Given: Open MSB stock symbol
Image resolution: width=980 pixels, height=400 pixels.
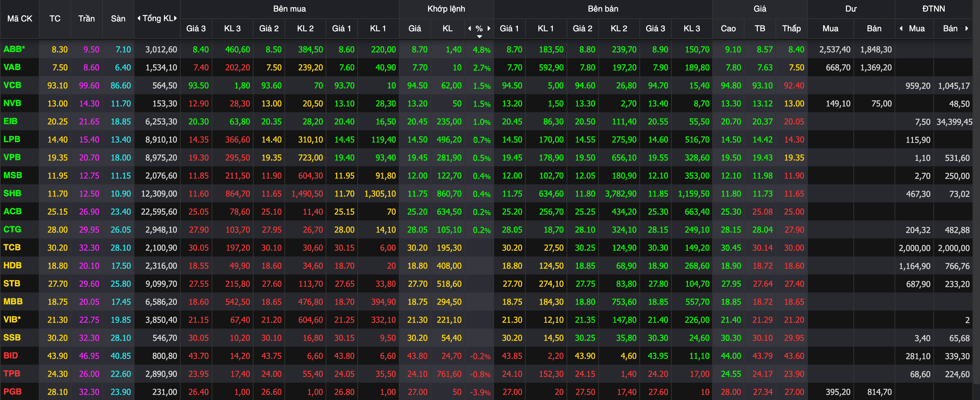Looking at the screenshot, I should pos(13,175).
